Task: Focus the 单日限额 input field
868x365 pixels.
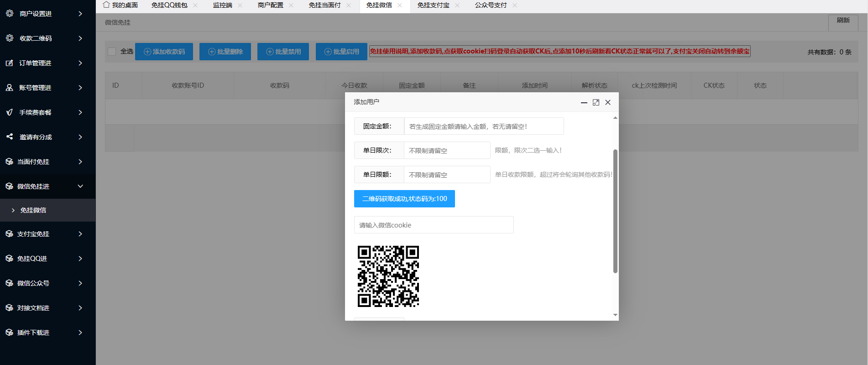Action: 447,175
